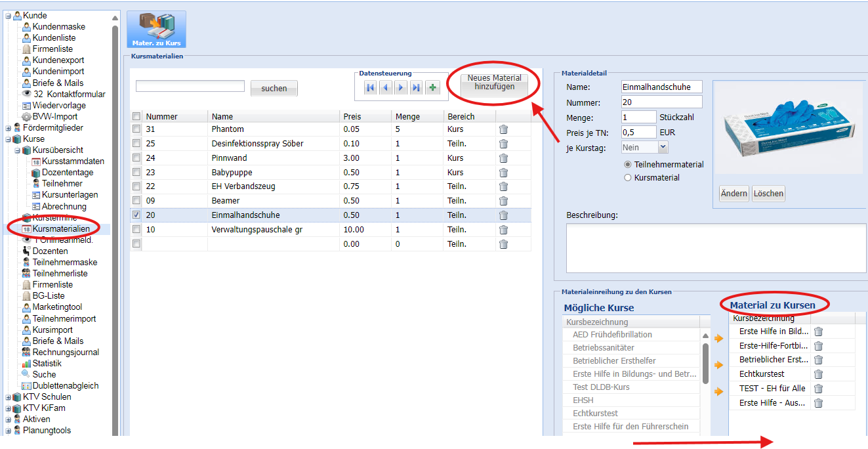Jump to last record in Datensteuerung

point(417,87)
